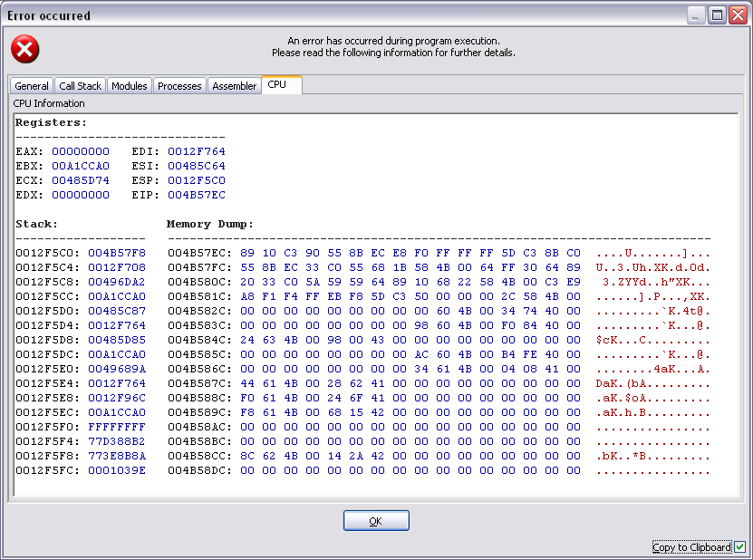The height and width of the screenshot is (560, 753).
Task: Click stack value 0001039E
Action: 117,470
